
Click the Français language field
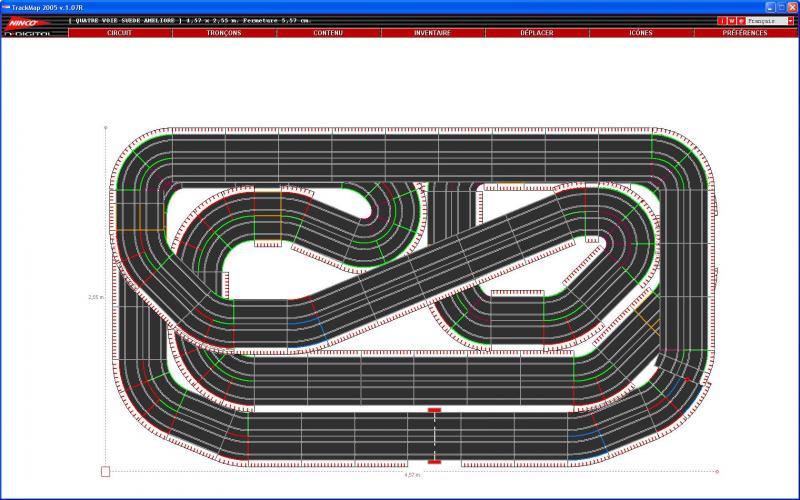coord(765,20)
